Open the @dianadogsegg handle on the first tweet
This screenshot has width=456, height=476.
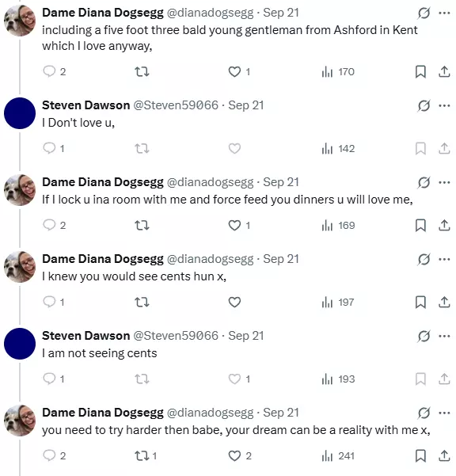(x=210, y=13)
